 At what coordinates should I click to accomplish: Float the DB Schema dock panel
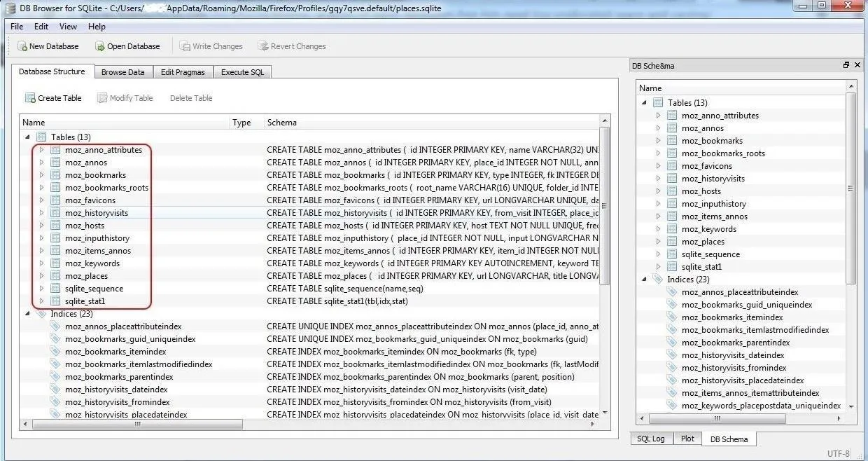point(846,65)
